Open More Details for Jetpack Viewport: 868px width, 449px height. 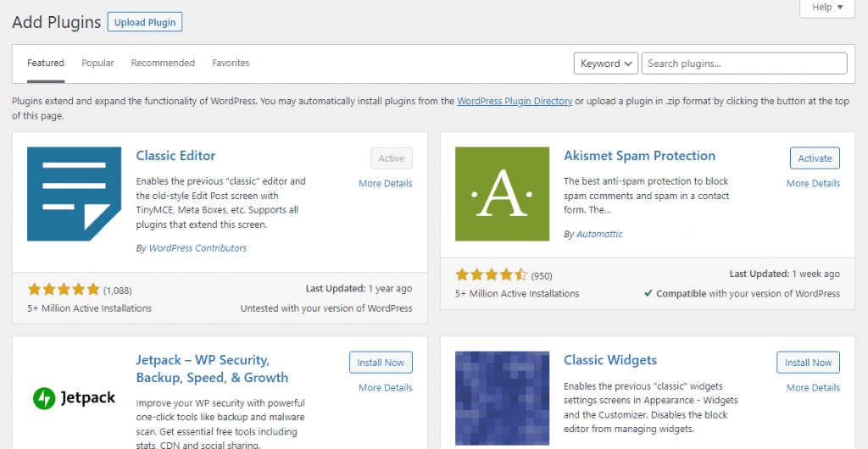click(x=386, y=388)
